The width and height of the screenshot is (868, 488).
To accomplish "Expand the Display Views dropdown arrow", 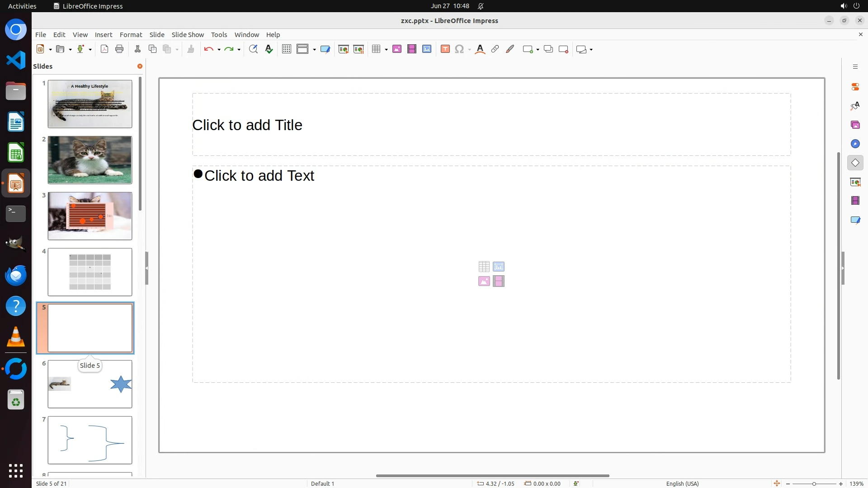I will tap(314, 49).
